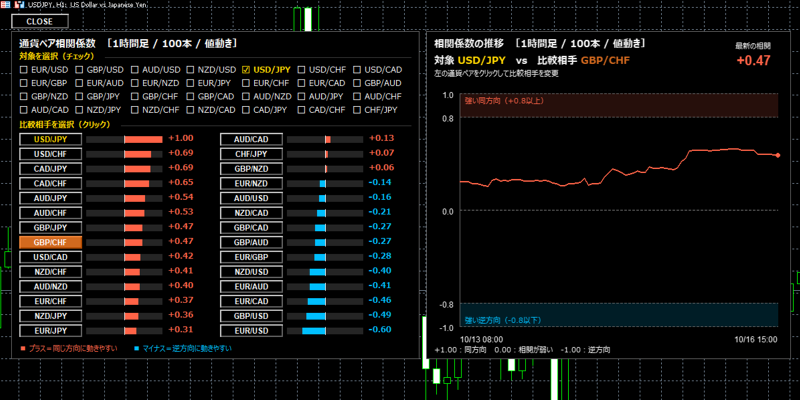Click the chart window icon in title bar
This screenshot has height=400, width=800.
(x=19, y=4)
